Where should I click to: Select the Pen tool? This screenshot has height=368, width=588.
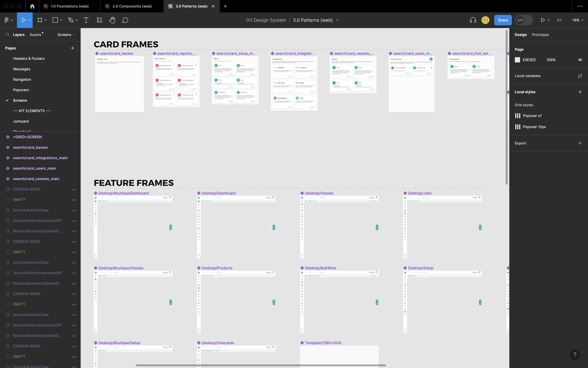point(71,20)
